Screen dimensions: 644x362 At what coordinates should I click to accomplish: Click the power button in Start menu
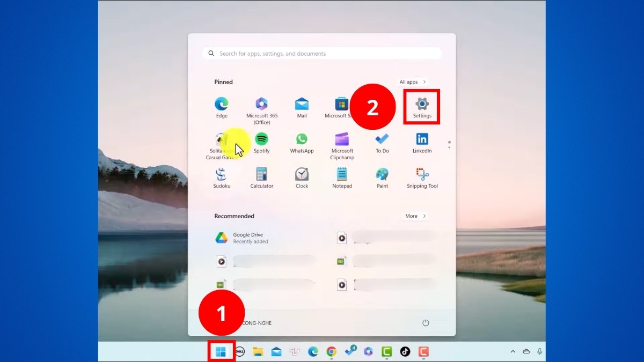[x=426, y=323]
